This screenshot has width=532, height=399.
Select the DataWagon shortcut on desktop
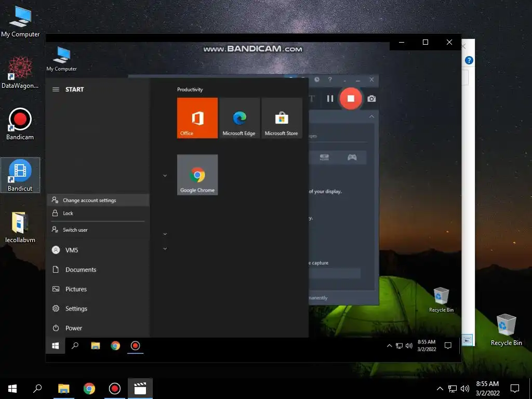tap(20, 73)
